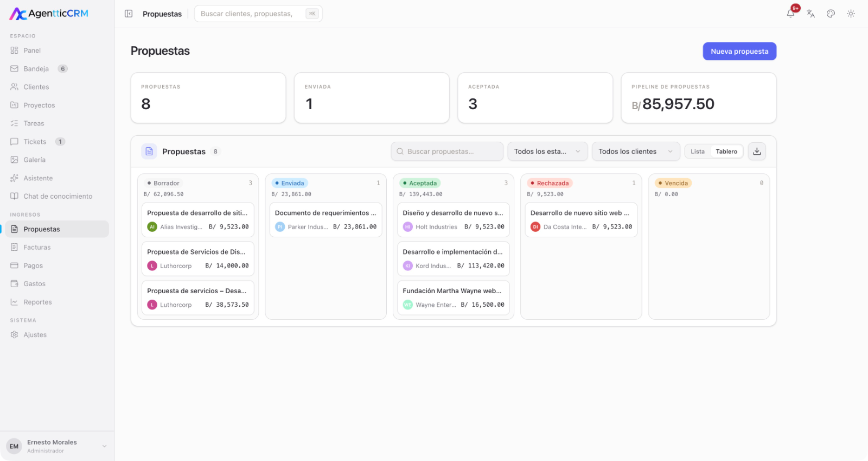Click the Tickets chat icon
Viewport: 868px width, 461px height.
point(14,142)
